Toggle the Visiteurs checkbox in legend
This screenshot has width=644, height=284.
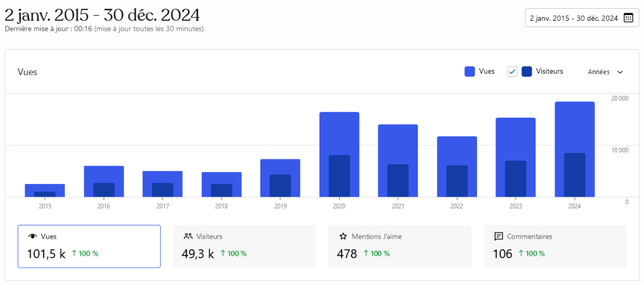[x=512, y=72]
